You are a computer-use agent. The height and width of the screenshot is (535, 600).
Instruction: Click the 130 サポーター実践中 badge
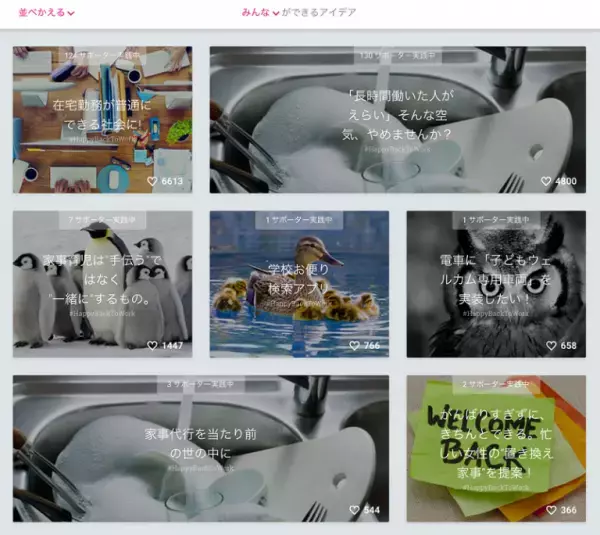398,56
